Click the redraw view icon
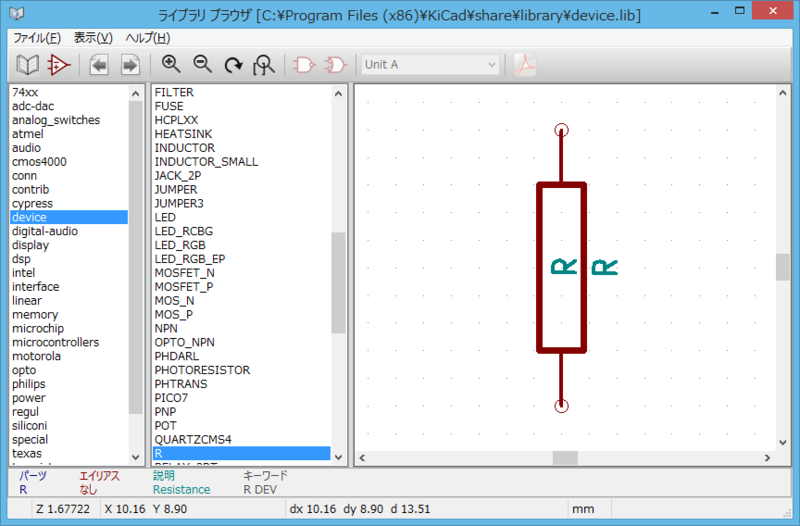Image resolution: width=800 pixels, height=526 pixels. click(x=234, y=65)
